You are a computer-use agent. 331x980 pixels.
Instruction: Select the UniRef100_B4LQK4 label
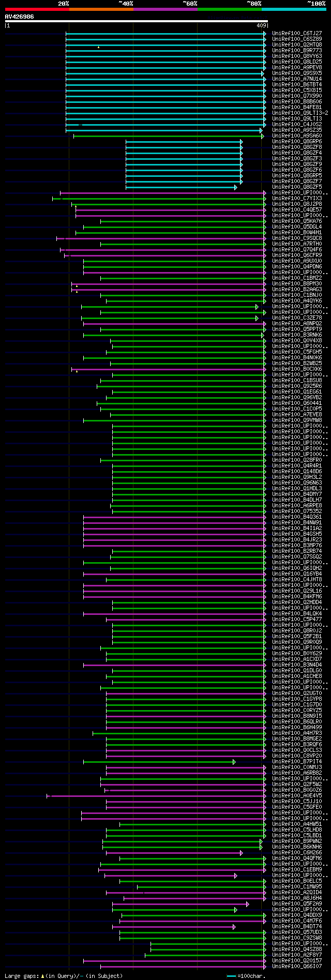click(297, 613)
